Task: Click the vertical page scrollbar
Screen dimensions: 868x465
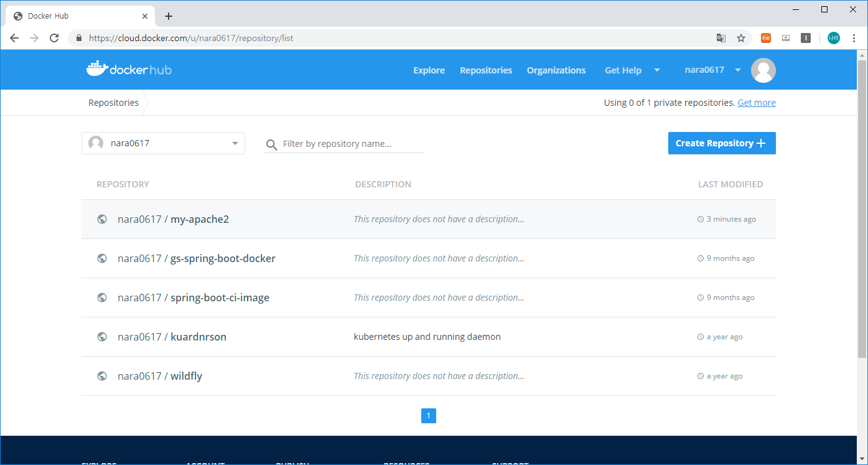Action: pyautogui.click(x=862, y=209)
